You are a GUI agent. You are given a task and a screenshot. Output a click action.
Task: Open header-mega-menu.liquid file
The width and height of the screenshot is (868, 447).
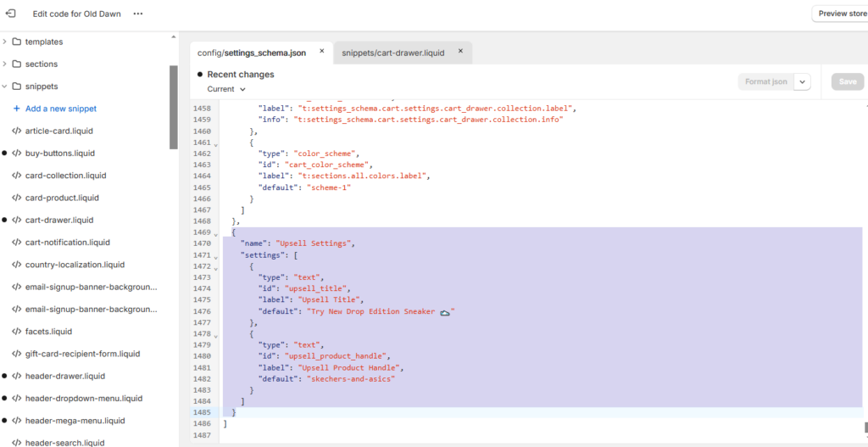point(75,421)
